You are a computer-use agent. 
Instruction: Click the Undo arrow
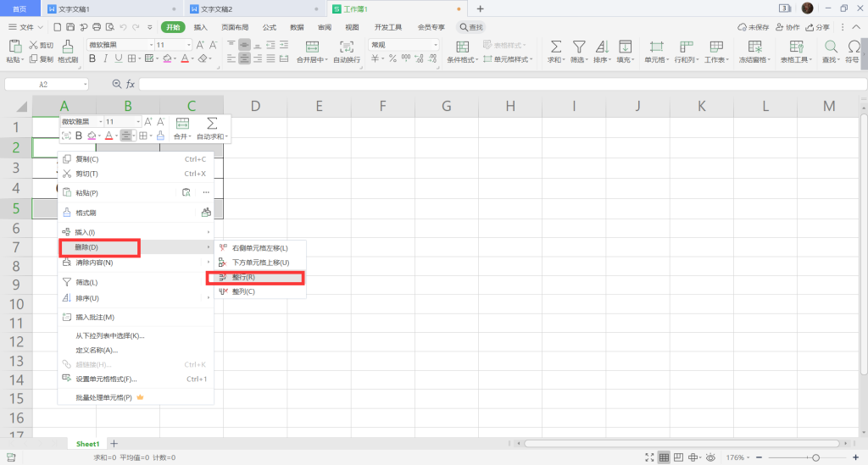(123, 27)
